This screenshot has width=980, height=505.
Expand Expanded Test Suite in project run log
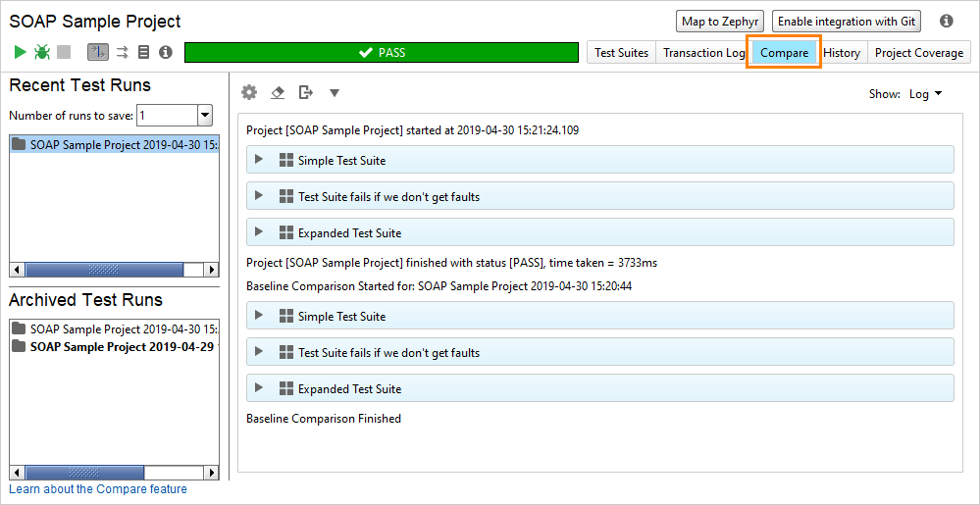pyautogui.click(x=259, y=231)
